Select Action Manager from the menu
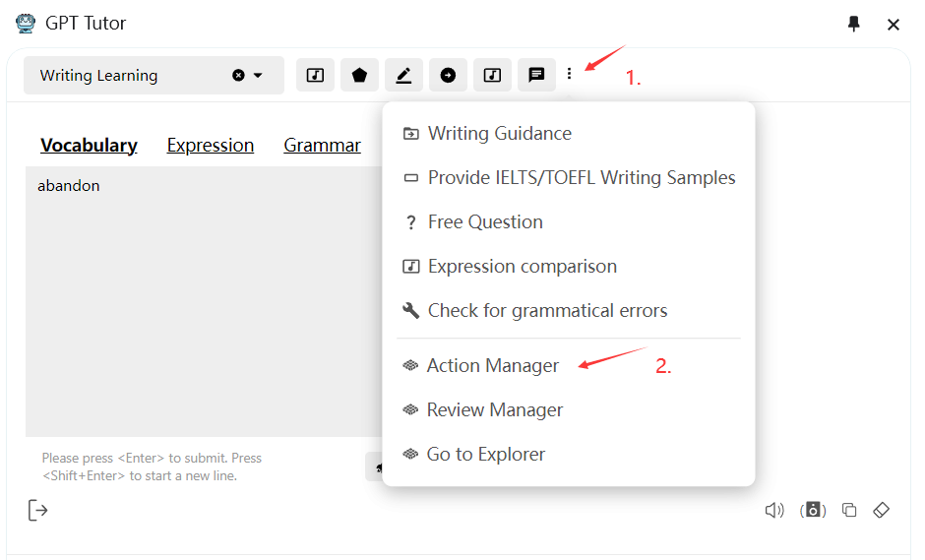Image resolution: width=925 pixels, height=560 pixels. 492,365
